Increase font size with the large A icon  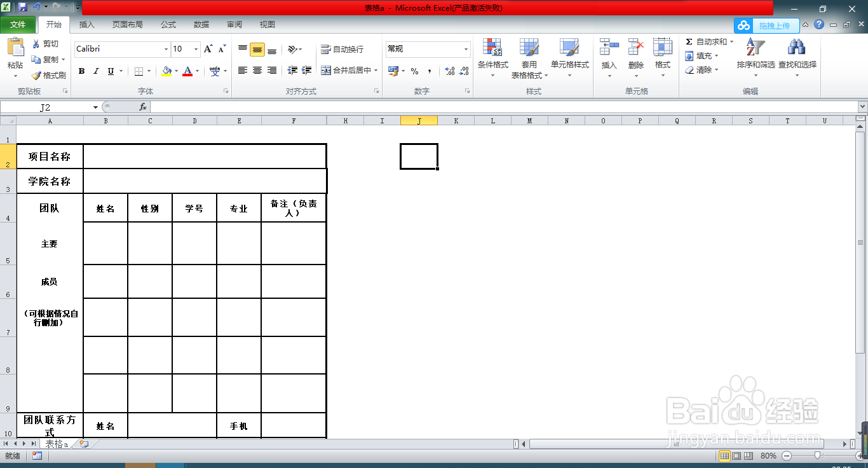coord(208,49)
